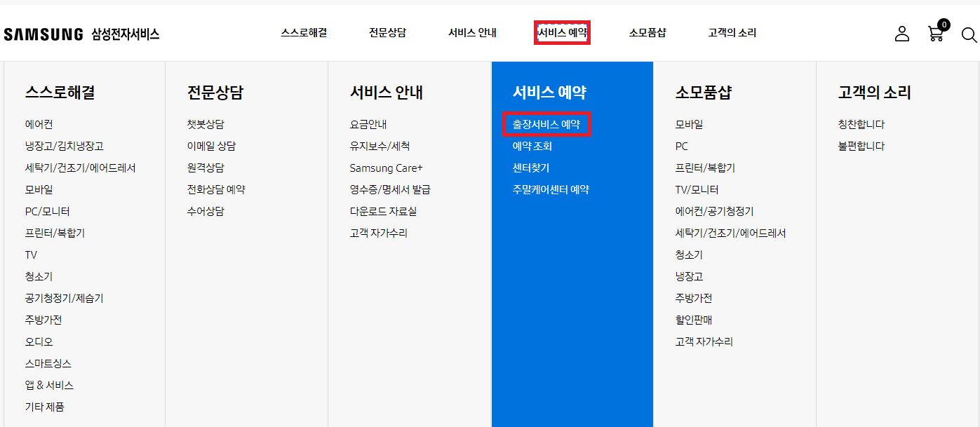
Task: Open PC/모니터 link
Action: pyautogui.click(x=47, y=212)
